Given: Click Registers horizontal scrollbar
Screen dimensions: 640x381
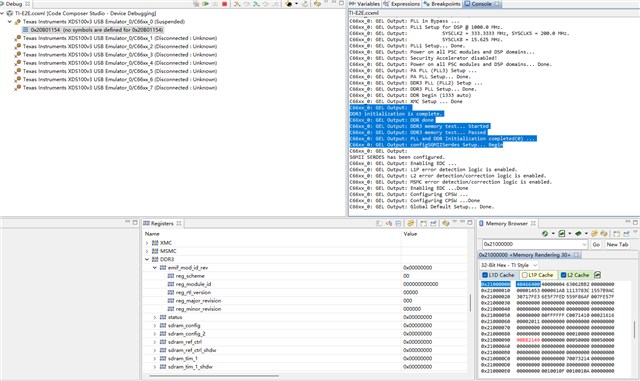Looking at the screenshot, I should [x=214, y=376].
